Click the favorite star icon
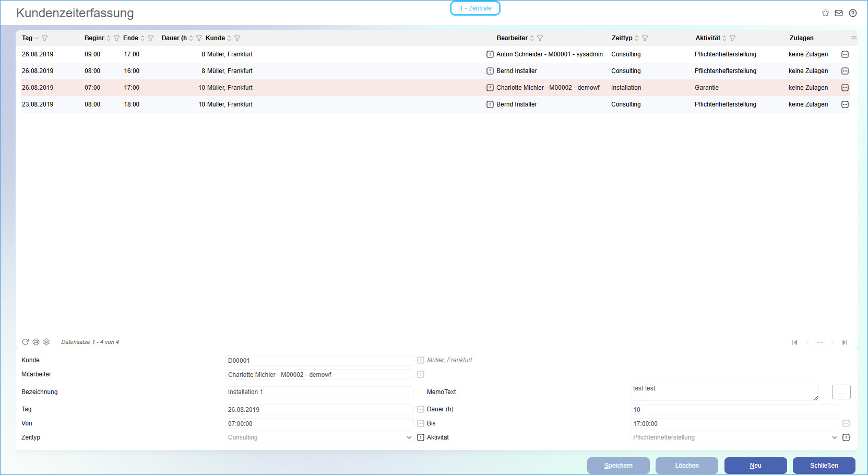This screenshot has width=868, height=475. click(x=825, y=13)
